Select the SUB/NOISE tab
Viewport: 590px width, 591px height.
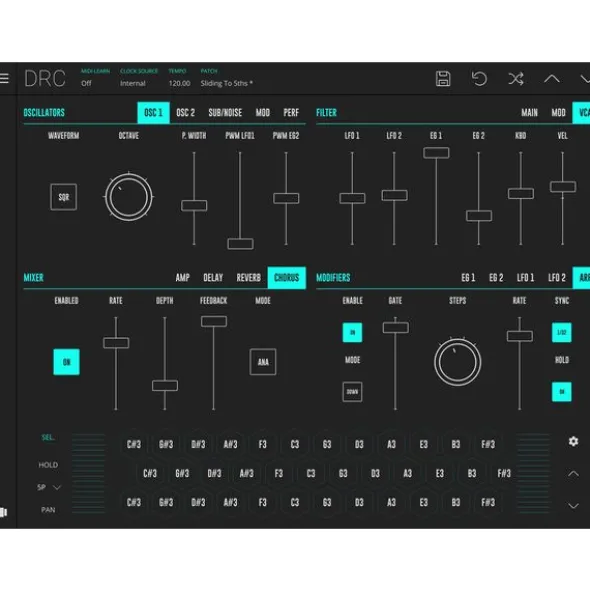(x=225, y=113)
